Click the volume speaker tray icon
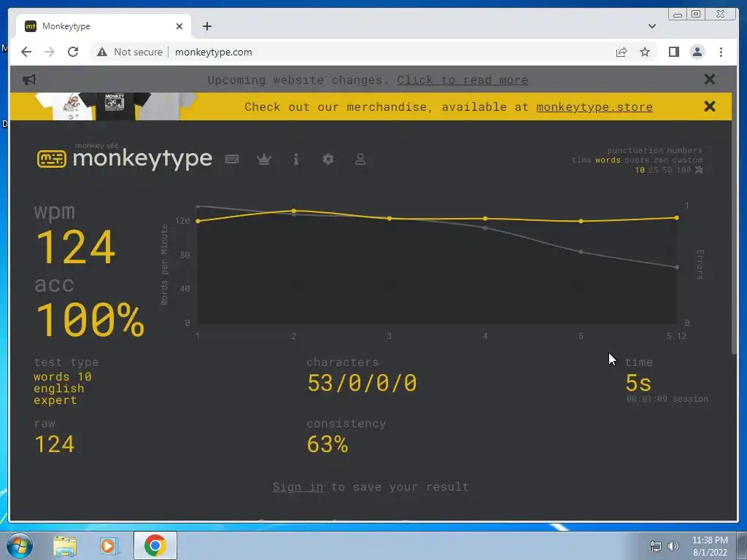Image resolution: width=747 pixels, height=560 pixels. 673,545
